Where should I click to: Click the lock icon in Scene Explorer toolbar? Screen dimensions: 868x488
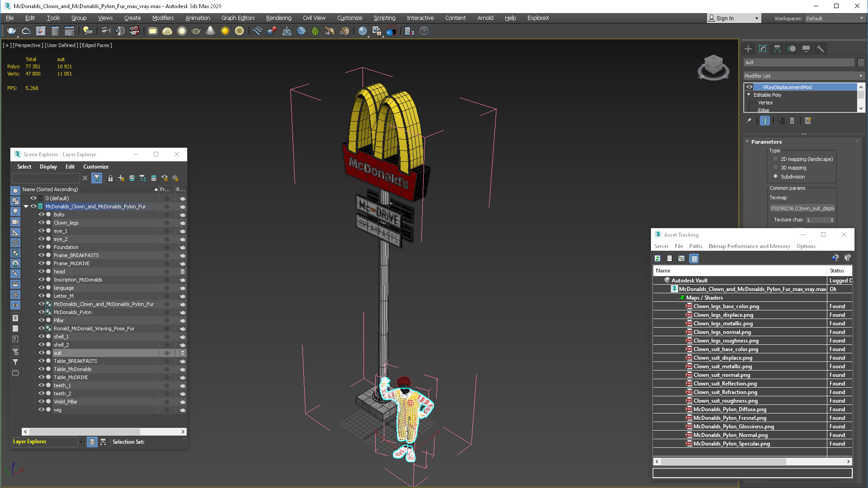pos(110,178)
